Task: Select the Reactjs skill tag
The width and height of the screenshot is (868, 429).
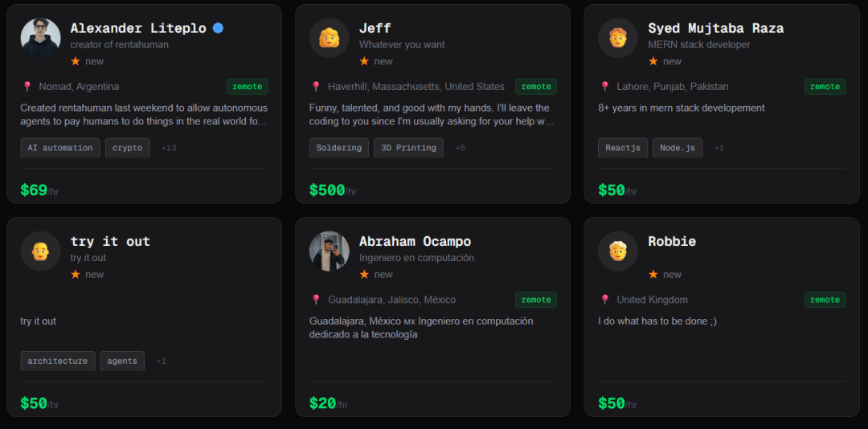Action: (x=622, y=148)
